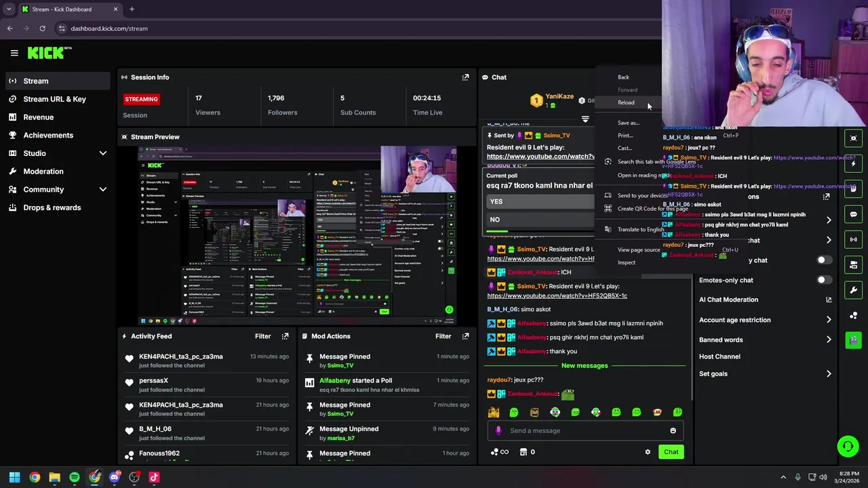The image size is (868, 488).
Task: Click perssasX in the Activity Feed
Action: (x=153, y=381)
